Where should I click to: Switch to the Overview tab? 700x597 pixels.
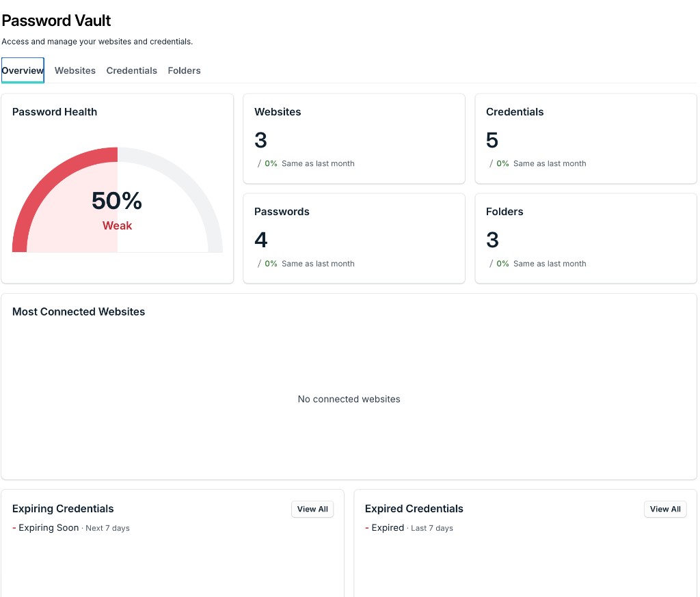coord(23,70)
